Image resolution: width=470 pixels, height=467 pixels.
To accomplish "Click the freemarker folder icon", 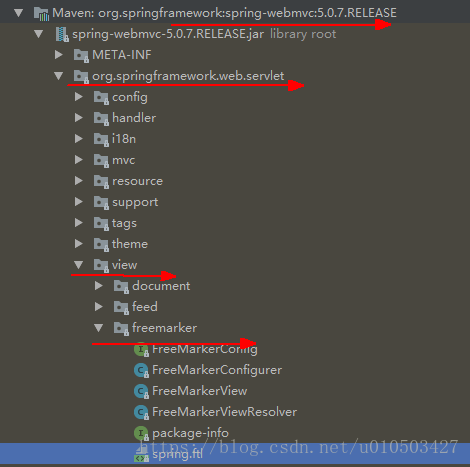I will click(x=121, y=328).
